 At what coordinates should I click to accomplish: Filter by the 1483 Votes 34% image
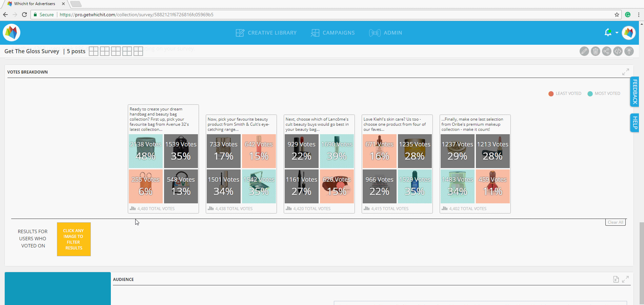(x=458, y=186)
